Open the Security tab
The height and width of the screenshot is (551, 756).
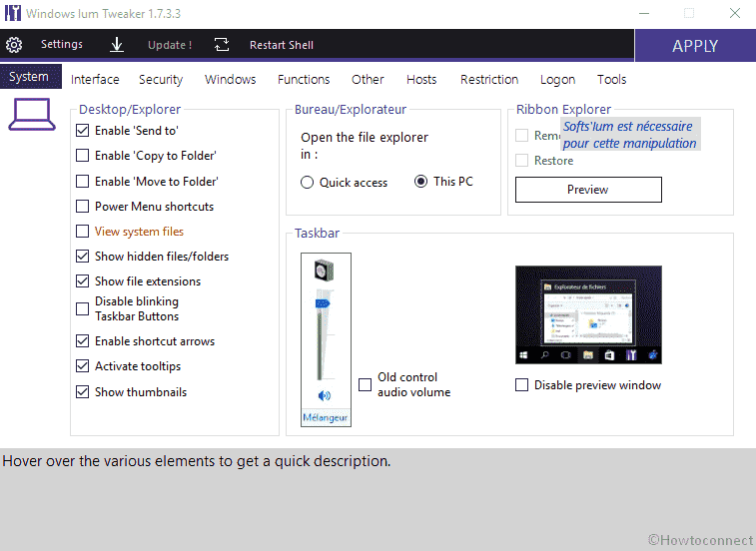coord(161,80)
